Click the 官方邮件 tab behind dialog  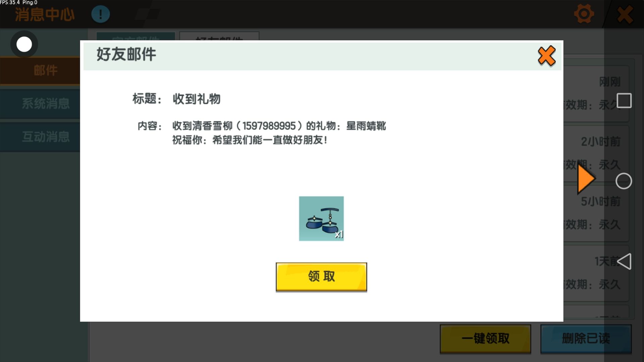pos(136,36)
